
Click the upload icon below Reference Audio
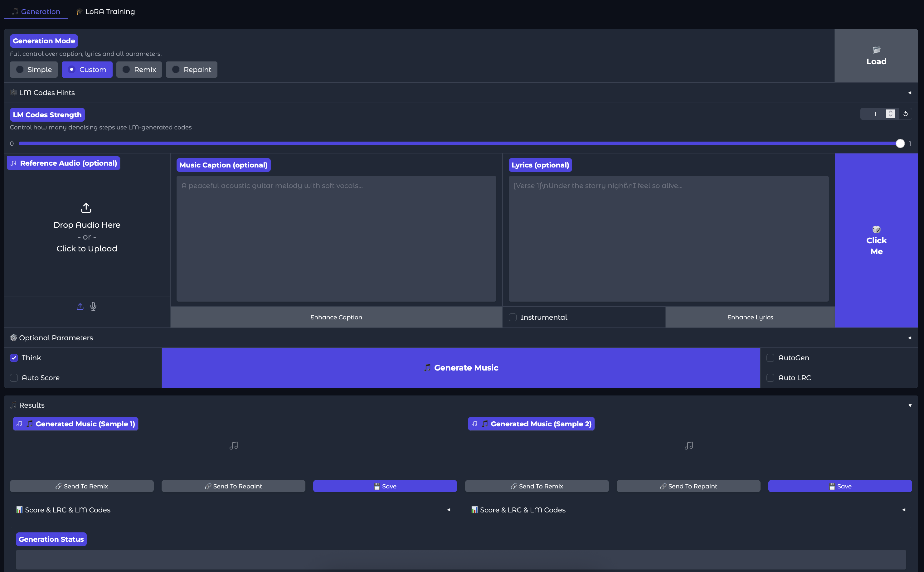tap(80, 306)
